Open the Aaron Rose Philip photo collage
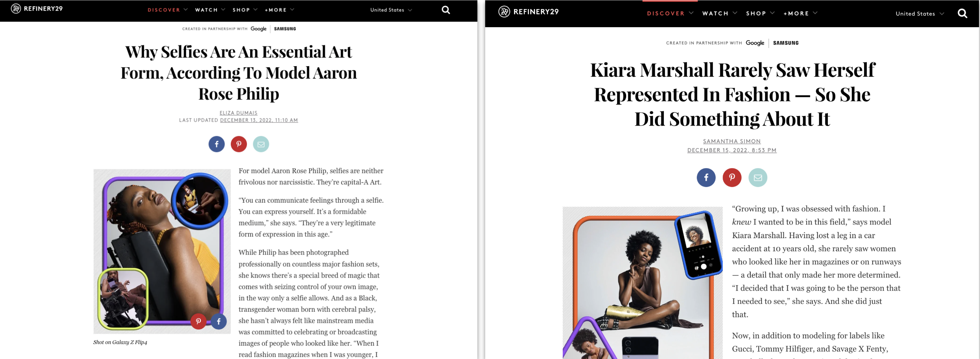 pyautogui.click(x=162, y=252)
